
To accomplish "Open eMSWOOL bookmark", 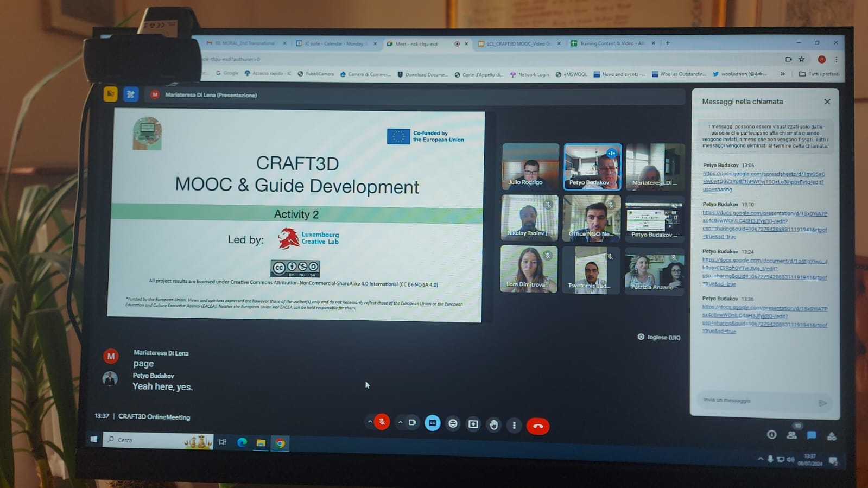I will point(571,74).
